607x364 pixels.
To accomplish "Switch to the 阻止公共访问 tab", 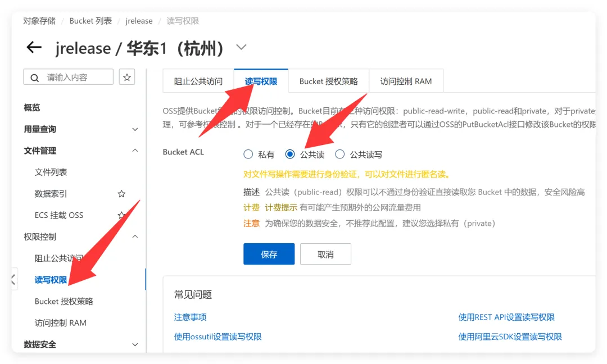I will point(198,81).
